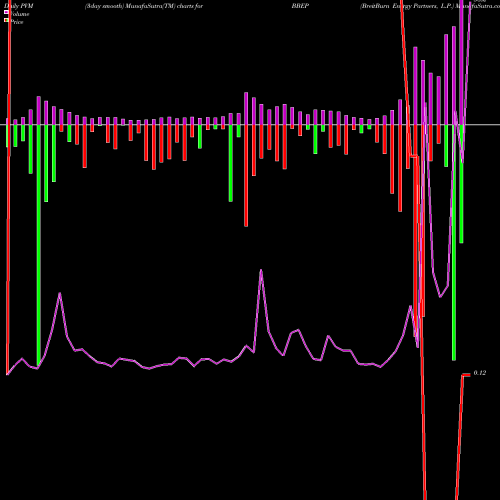This screenshot has height=500, width=500.
Task: Click the 'BBEP' ticker symbol text
Action: [x=300, y=6]
